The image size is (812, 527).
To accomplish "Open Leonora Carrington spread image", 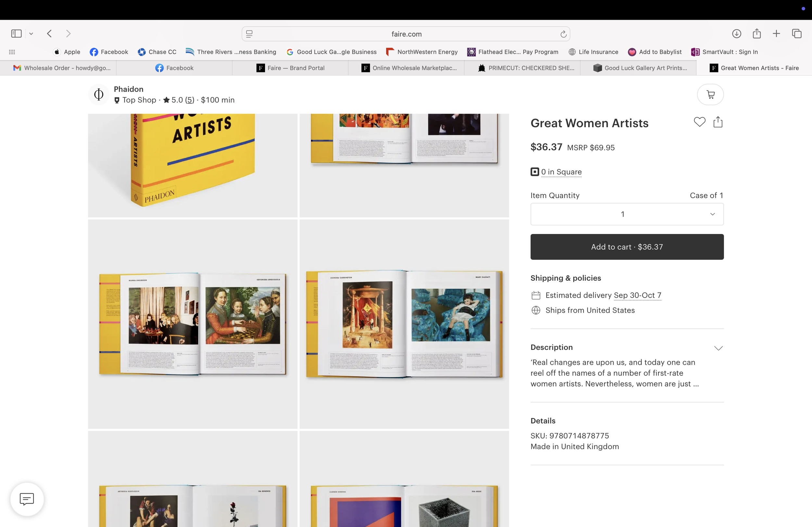I will (404, 324).
